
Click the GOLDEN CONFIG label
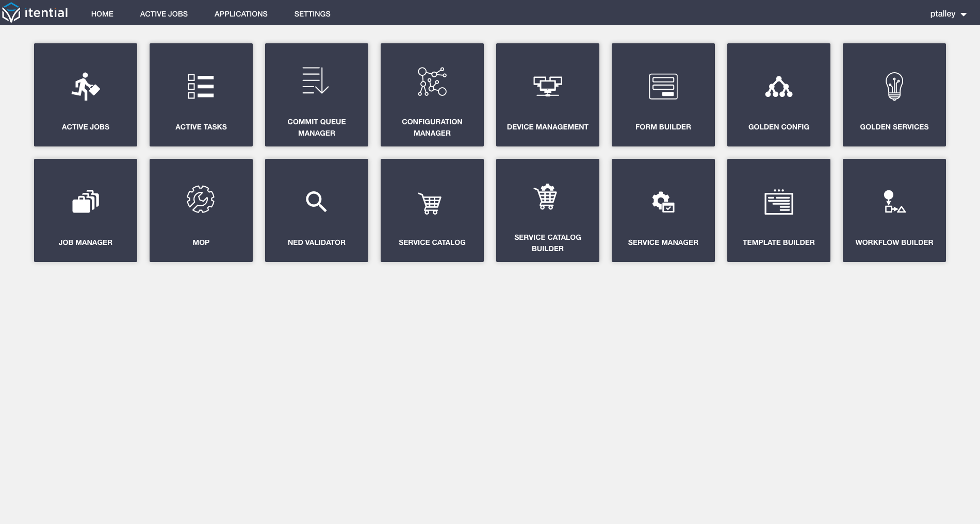[x=779, y=127]
